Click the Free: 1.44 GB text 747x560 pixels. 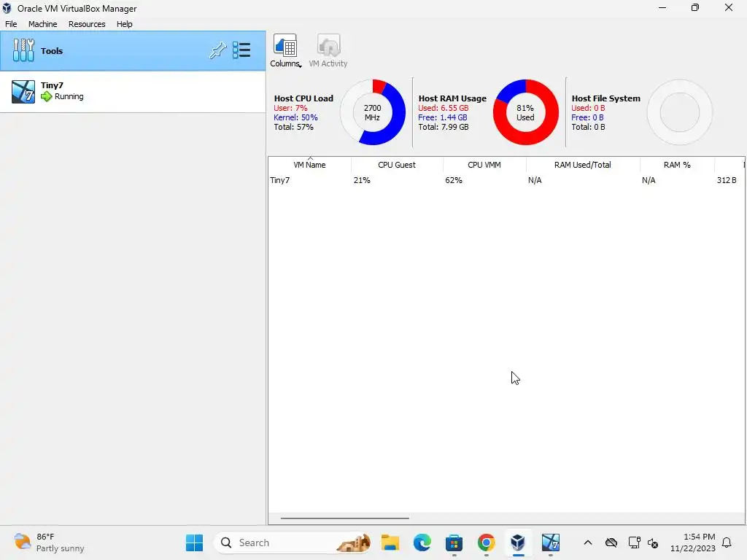443,117
